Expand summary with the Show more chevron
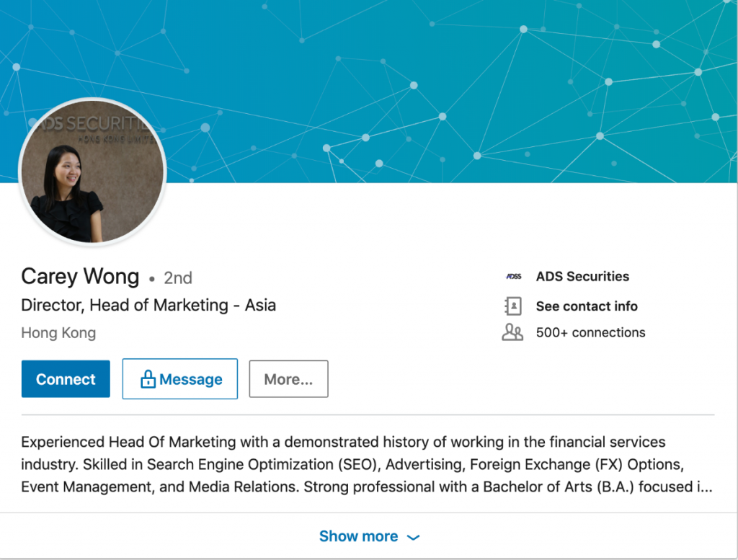Viewport: 738px width, 560px height. click(x=413, y=537)
